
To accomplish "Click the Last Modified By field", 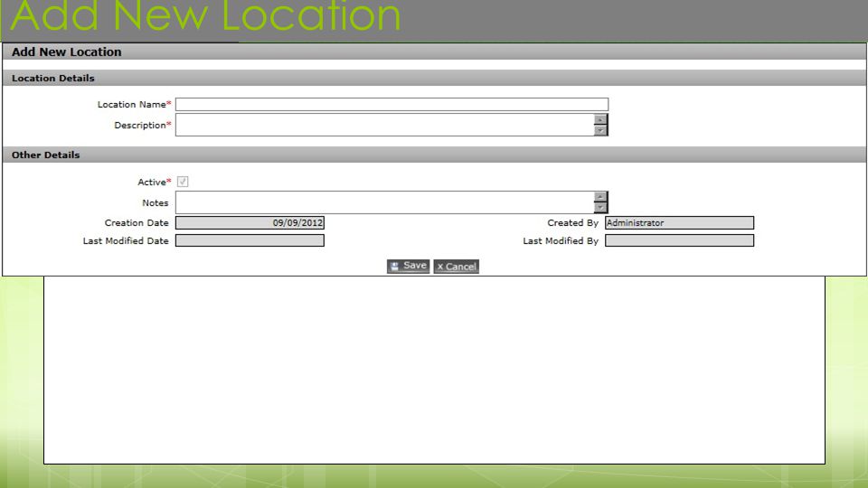I will (x=679, y=240).
